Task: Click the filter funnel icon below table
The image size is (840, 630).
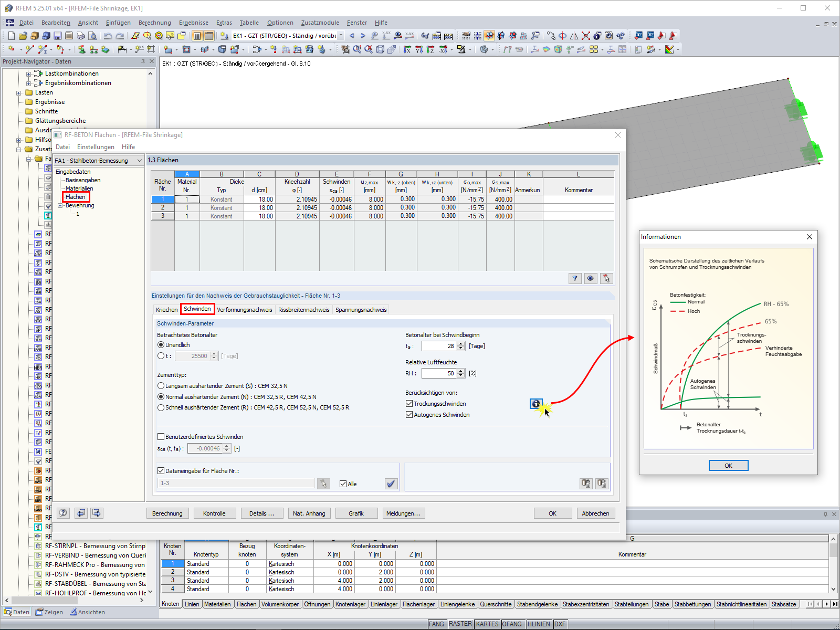Action: (x=575, y=278)
